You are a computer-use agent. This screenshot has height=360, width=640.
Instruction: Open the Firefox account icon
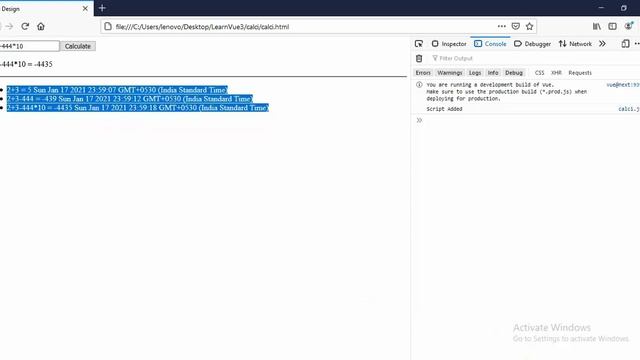[629, 26]
